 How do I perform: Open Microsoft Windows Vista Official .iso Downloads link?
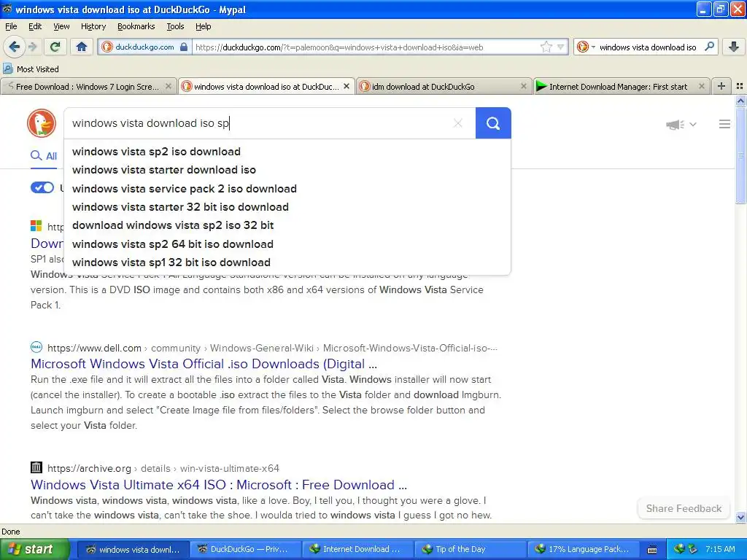[204, 364]
